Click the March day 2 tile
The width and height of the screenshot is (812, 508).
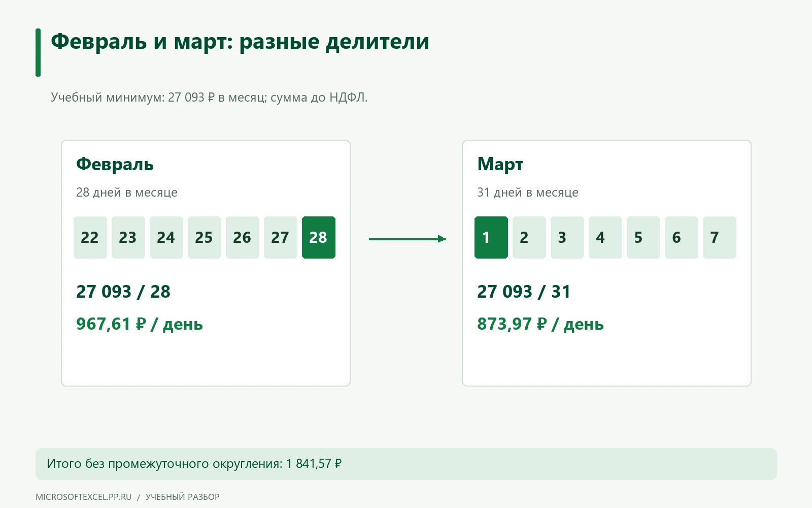[529, 237]
